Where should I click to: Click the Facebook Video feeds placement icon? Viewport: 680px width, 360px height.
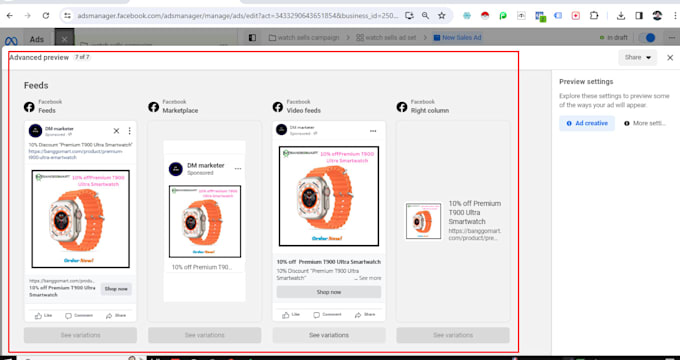[278, 107]
